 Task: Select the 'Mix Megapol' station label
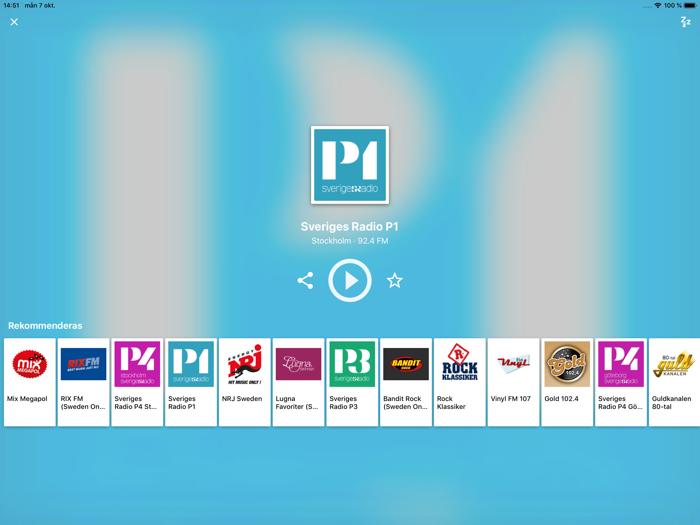click(x=27, y=399)
